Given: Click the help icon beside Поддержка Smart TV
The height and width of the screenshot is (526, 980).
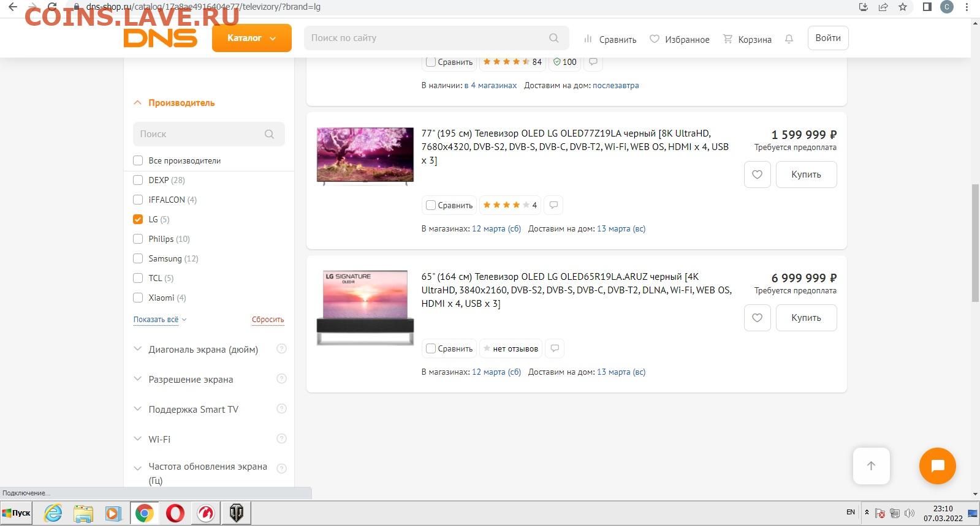Looking at the screenshot, I should pos(281,409).
